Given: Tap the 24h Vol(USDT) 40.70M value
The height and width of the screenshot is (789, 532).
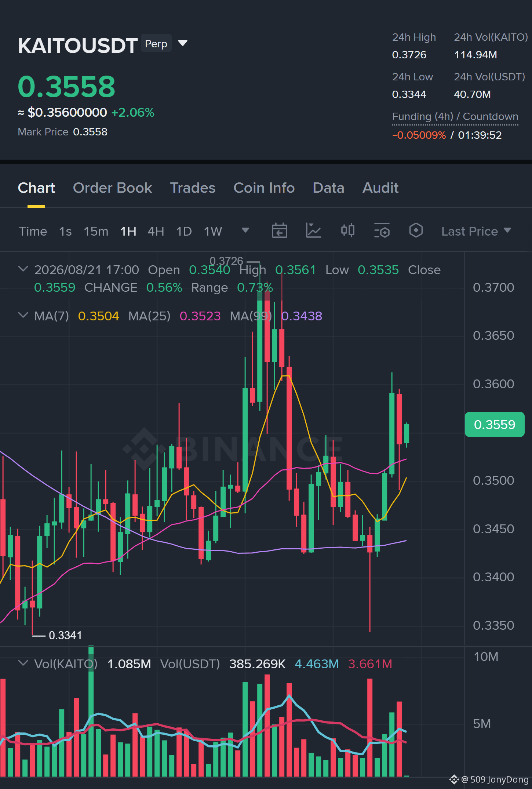Looking at the screenshot, I should coord(472,94).
